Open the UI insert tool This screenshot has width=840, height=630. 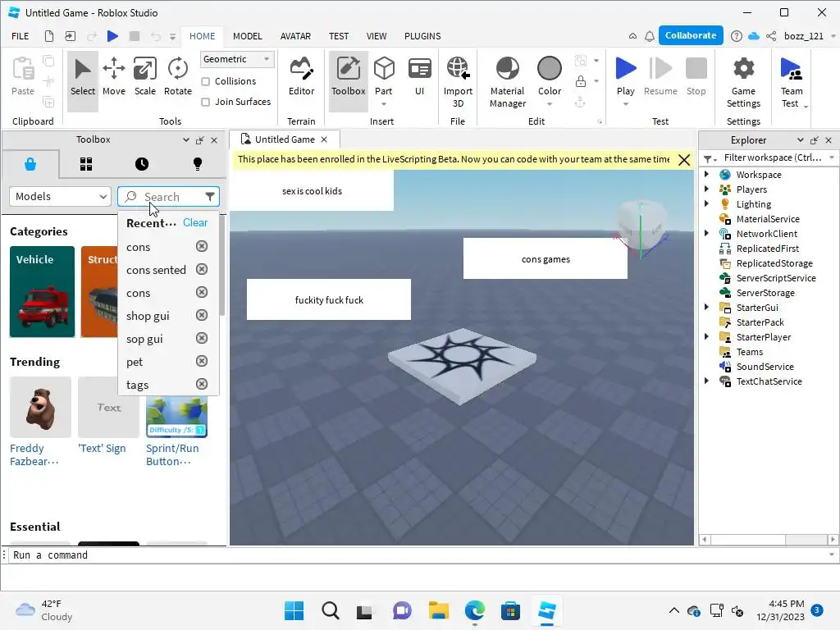coord(419,78)
